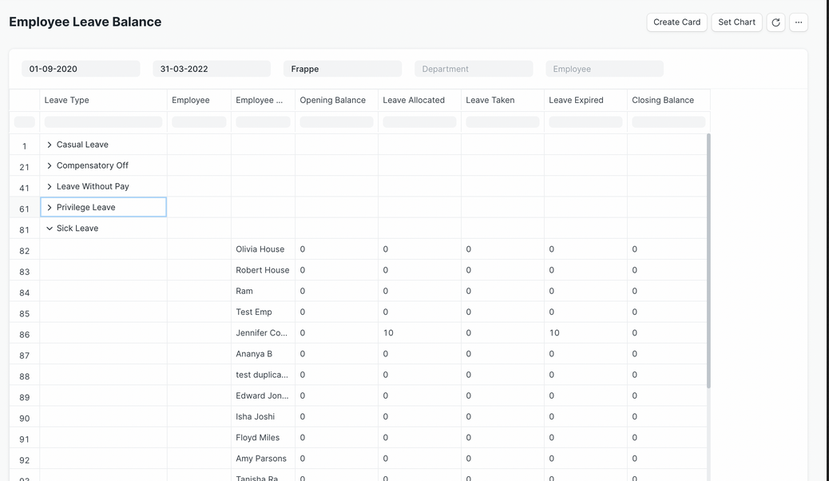Screen dimensions: 829x481
Task: Click the vertical scrollbar of the table
Action: [709, 260]
